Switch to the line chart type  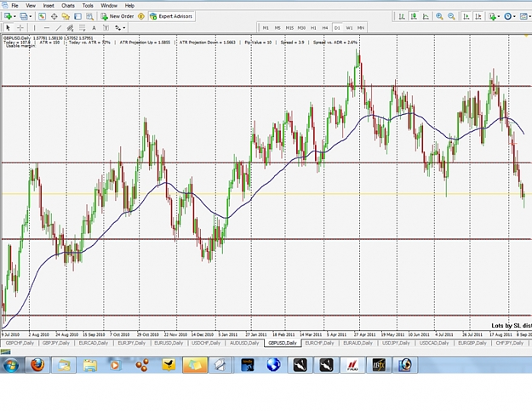pyautogui.click(x=426, y=16)
